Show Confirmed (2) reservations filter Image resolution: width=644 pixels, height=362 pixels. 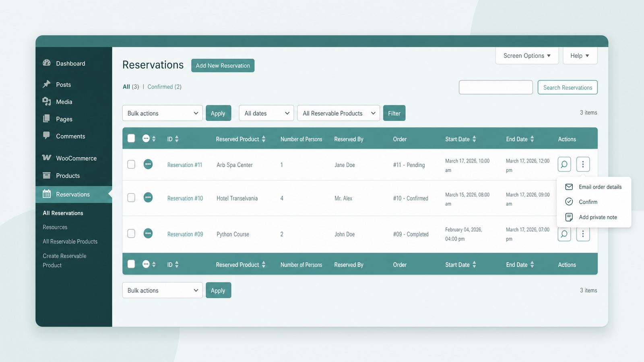[x=164, y=86]
